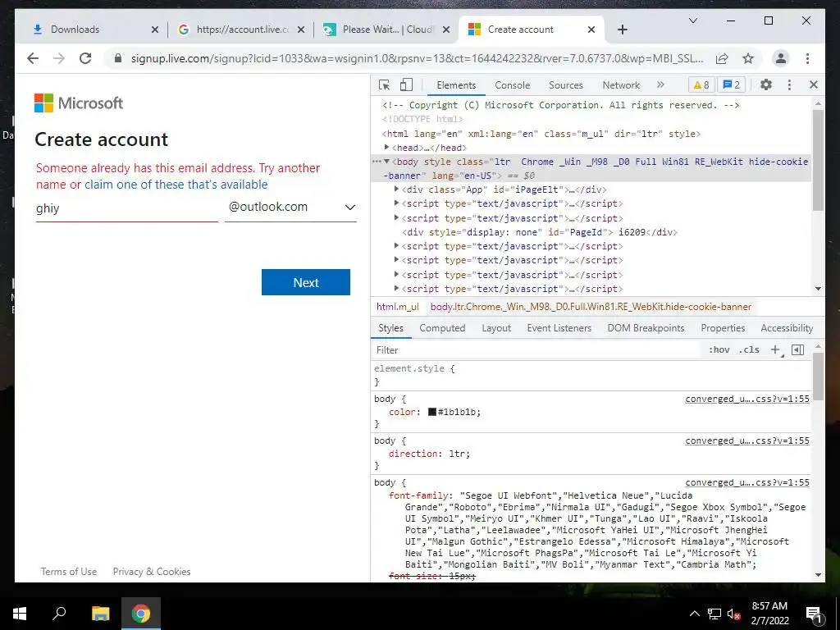The width and height of the screenshot is (840, 630).
Task: Open DevTools settings gear
Action: 766,84
